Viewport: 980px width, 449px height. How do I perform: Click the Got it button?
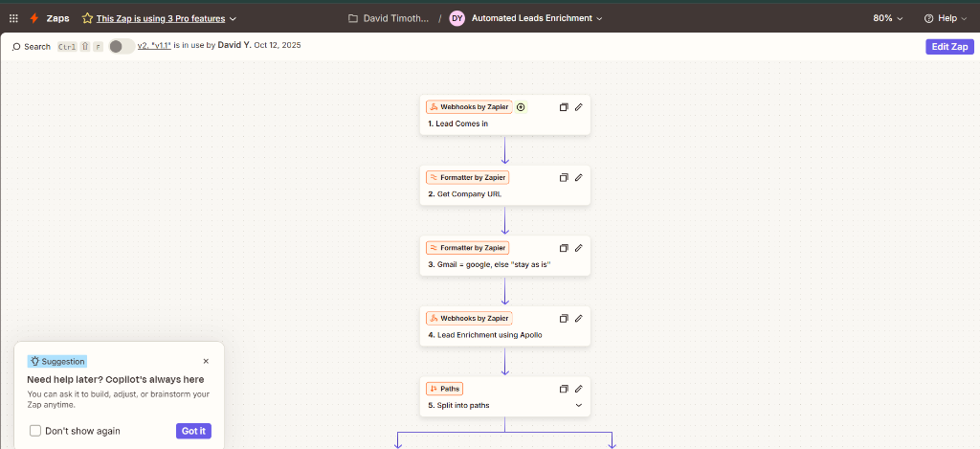[x=193, y=431]
